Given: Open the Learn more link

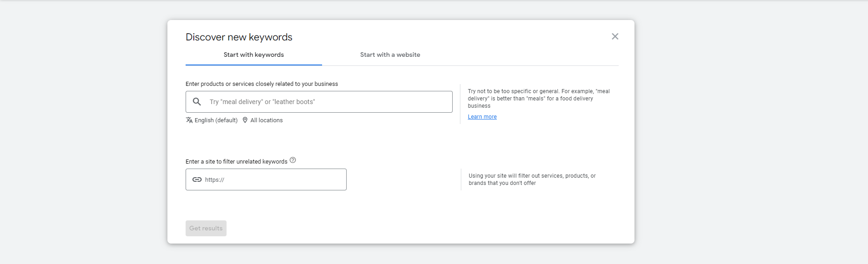Looking at the screenshot, I should [482, 117].
